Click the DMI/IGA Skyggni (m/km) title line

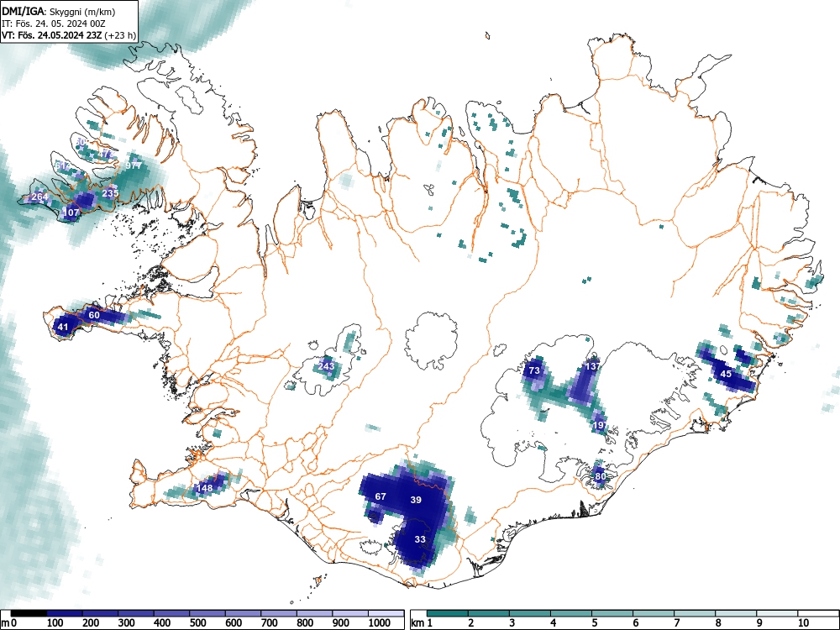[59, 11]
